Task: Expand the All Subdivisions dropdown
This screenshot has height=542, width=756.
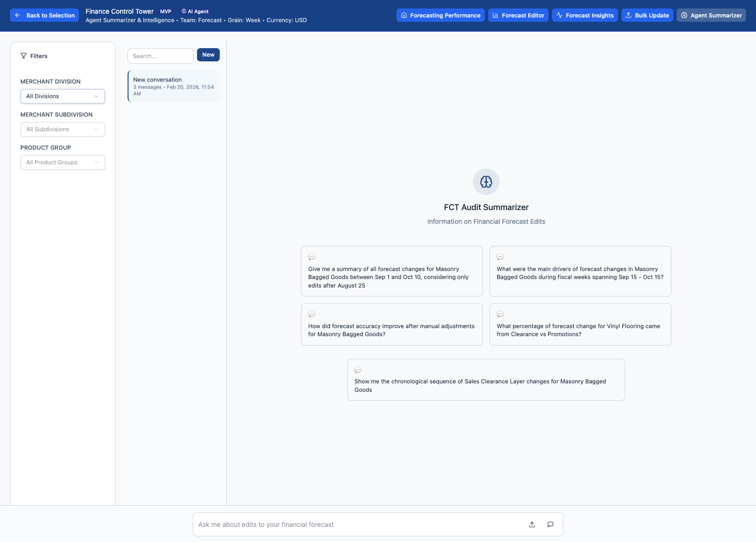Action: tap(63, 129)
